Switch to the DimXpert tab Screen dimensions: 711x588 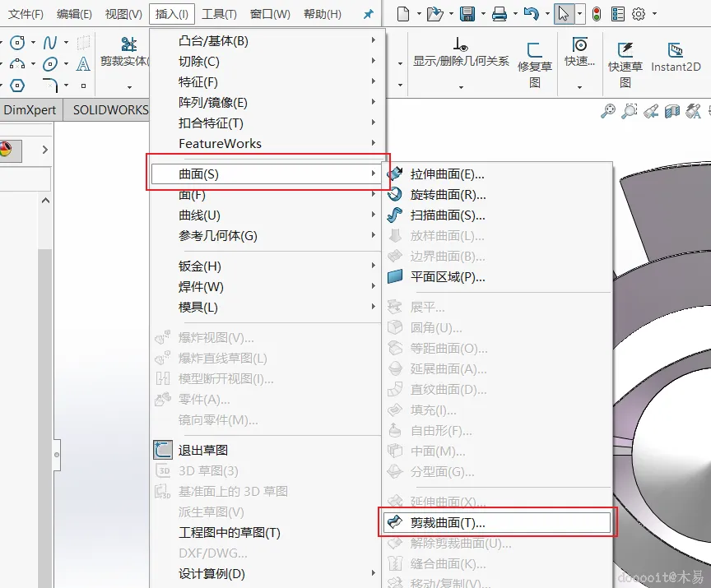coord(30,110)
